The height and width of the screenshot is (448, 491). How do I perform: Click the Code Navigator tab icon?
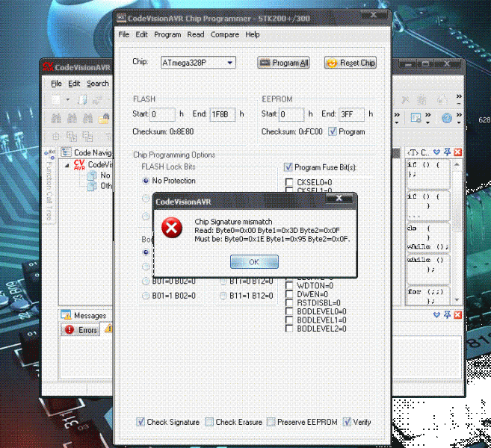[66, 152]
